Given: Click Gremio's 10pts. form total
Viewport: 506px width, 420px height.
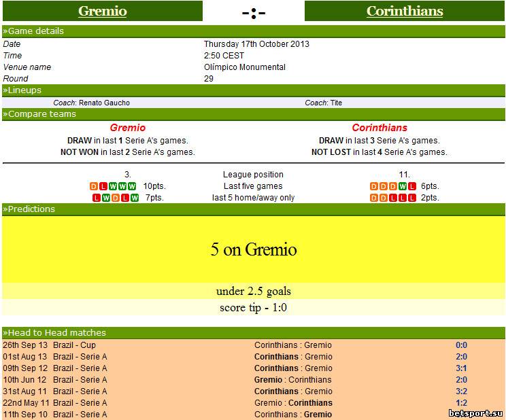Looking at the screenshot, I should (154, 186).
